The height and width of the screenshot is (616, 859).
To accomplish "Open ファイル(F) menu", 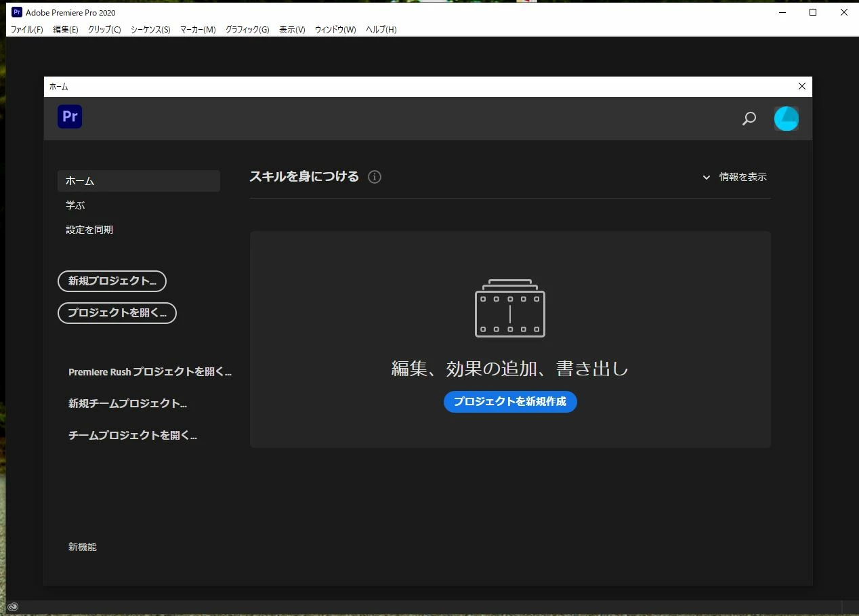I will [x=27, y=30].
